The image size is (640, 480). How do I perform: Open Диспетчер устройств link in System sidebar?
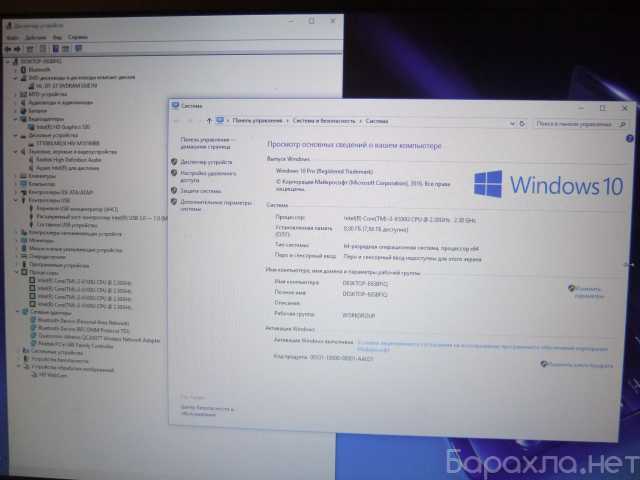(x=206, y=162)
